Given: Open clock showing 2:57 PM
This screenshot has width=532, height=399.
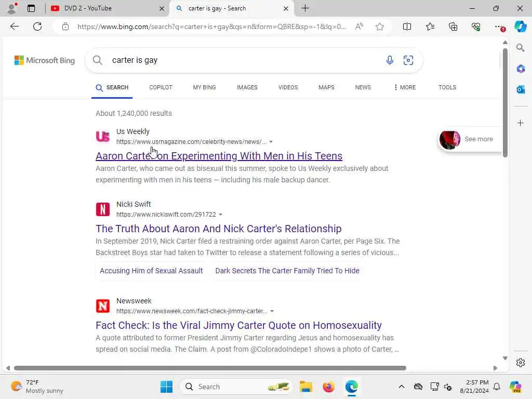Looking at the screenshot, I should point(474,387).
